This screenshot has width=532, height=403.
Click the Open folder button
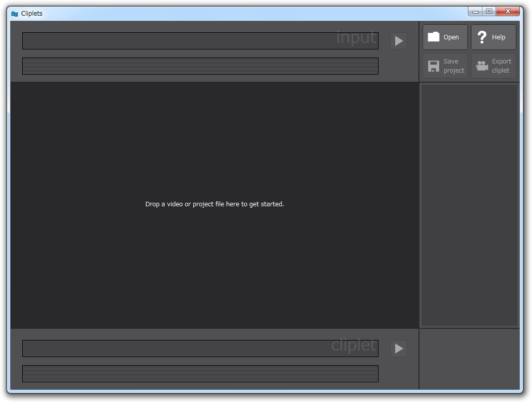pos(445,37)
